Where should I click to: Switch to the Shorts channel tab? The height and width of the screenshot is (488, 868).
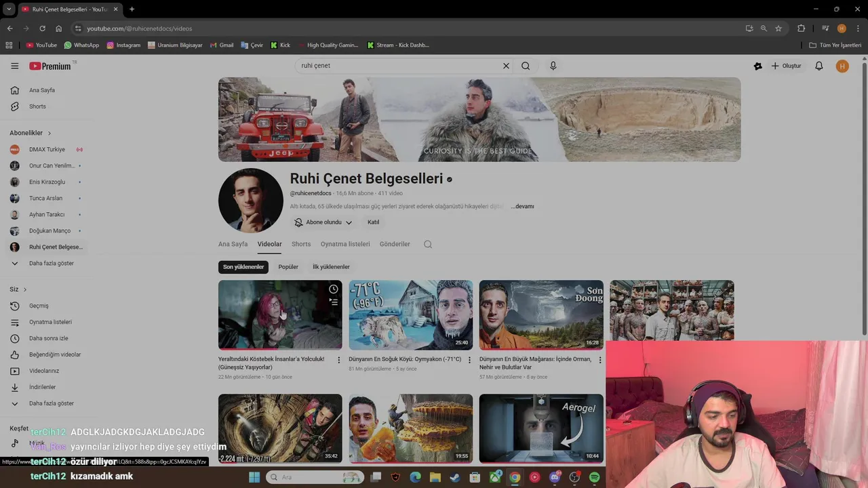coord(301,244)
